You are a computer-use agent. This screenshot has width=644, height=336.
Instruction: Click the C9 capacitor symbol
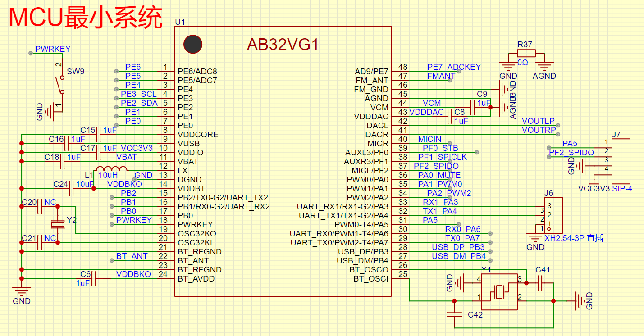(472, 107)
